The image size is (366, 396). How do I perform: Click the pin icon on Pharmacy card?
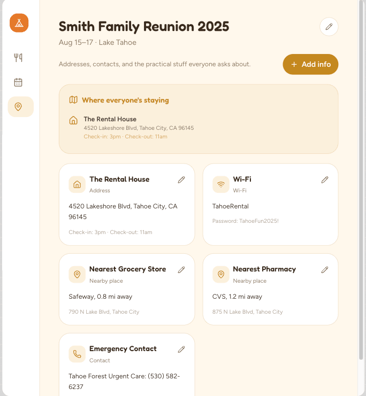[221, 274]
